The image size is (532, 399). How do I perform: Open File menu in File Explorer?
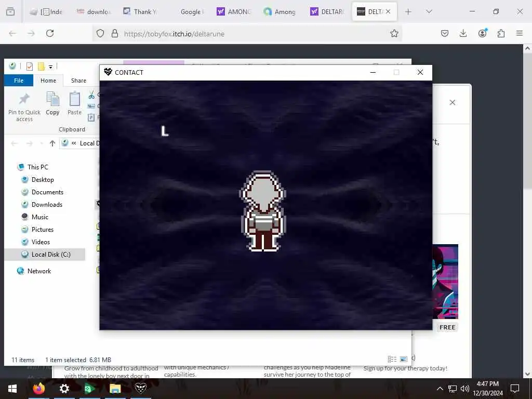coord(19,81)
